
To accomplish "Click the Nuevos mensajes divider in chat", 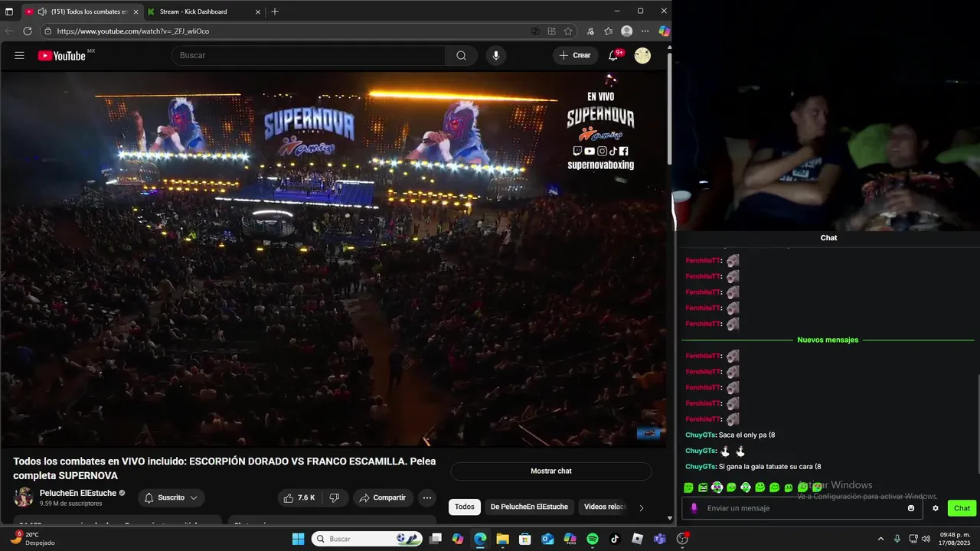I will point(828,340).
